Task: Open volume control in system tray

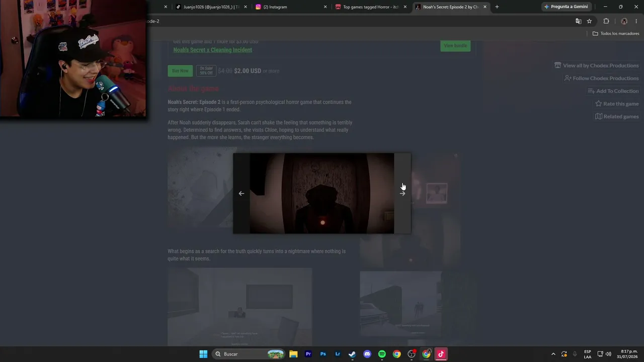Action: [x=609, y=354]
